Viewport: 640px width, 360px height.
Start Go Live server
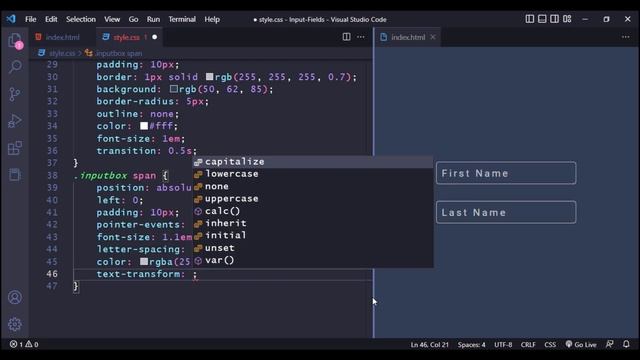pyautogui.click(x=581, y=344)
